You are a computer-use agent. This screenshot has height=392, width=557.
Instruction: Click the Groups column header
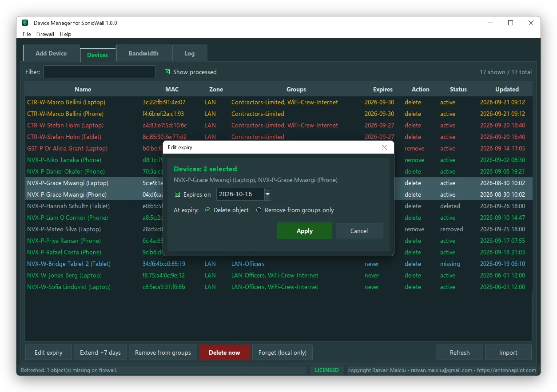(x=296, y=89)
